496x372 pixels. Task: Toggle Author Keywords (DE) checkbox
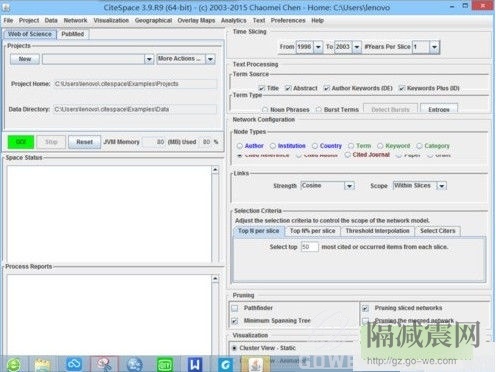point(327,88)
